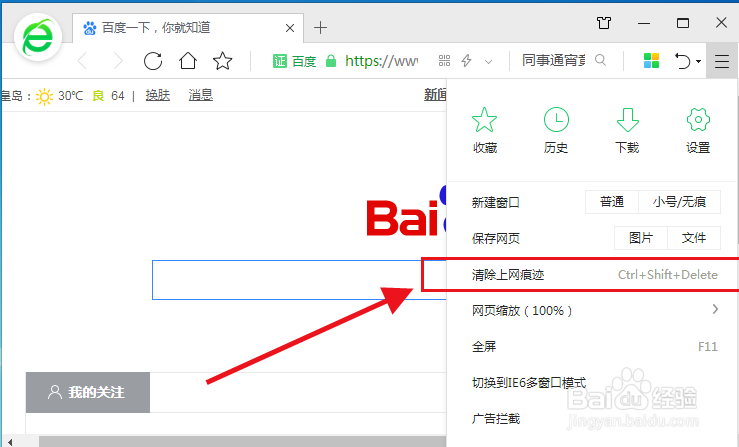Image resolution: width=739 pixels, height=447 pixels.
Task: Click the green certificate badge icon
Action: click(279, 61)
